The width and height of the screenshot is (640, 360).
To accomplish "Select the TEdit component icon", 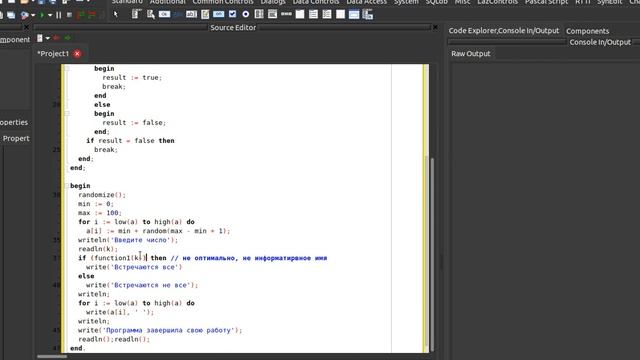I will 191,14.
